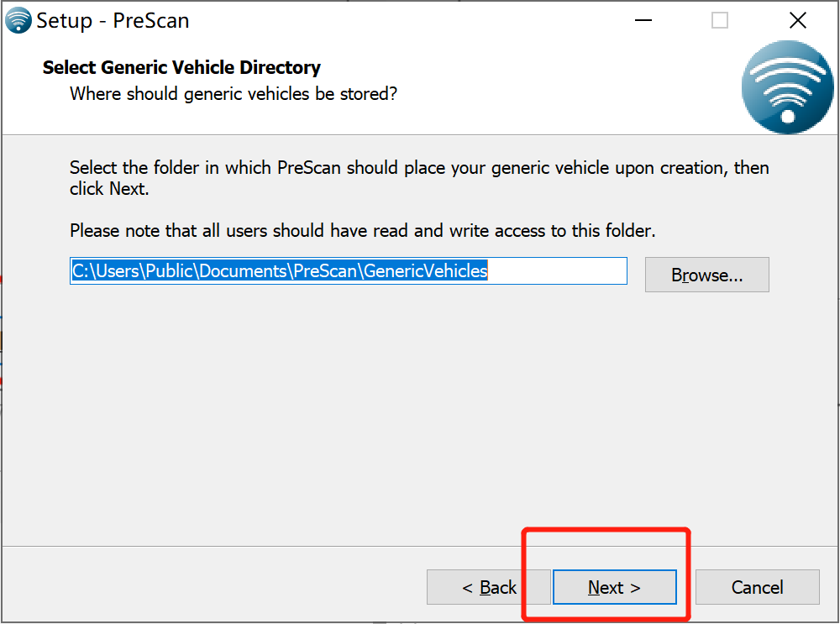840x624 pixels.
Task: Click the generic vehicle directory path field
Action: pos(349,270)
